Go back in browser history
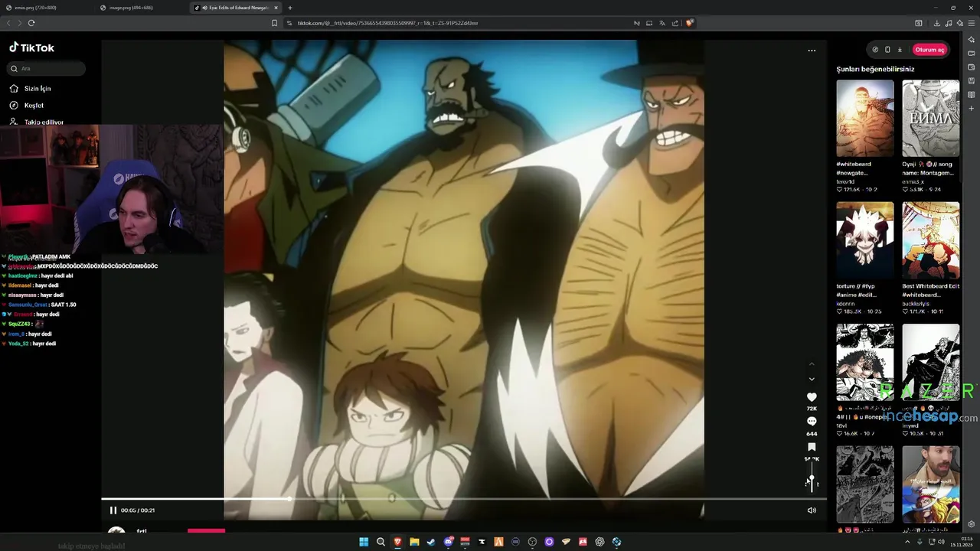Screen dimensions: 980x551 point(9,23)
